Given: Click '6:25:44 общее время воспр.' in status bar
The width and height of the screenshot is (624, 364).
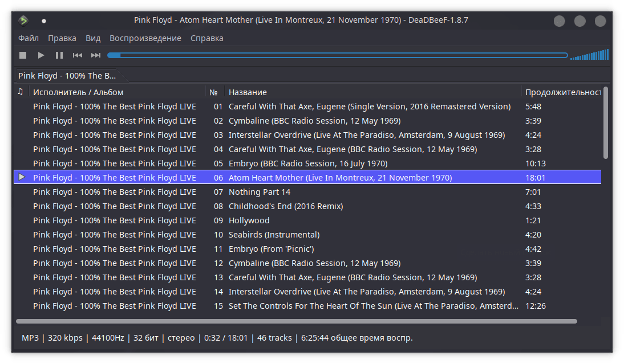Looking at the screenshot, I should tap(356, 338).
